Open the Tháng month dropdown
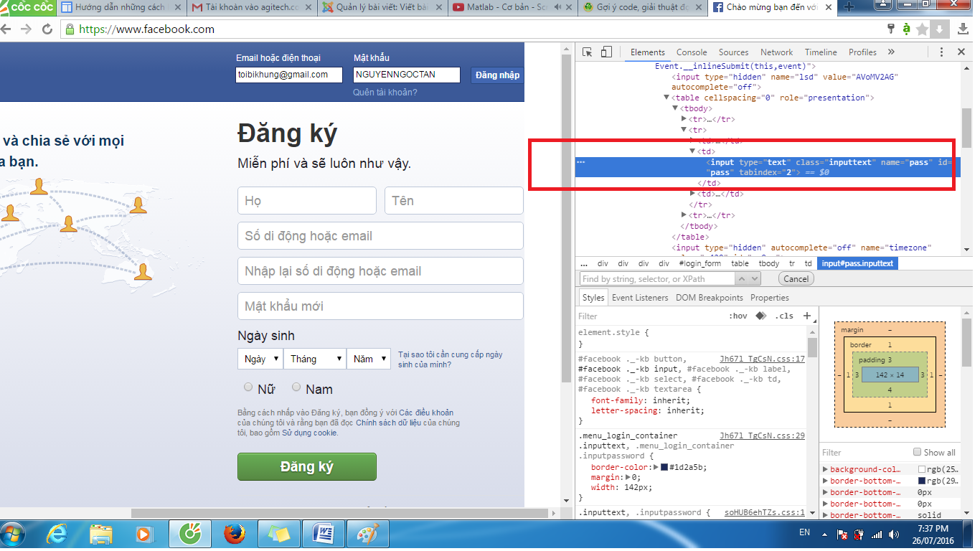 tap(314, 359)
